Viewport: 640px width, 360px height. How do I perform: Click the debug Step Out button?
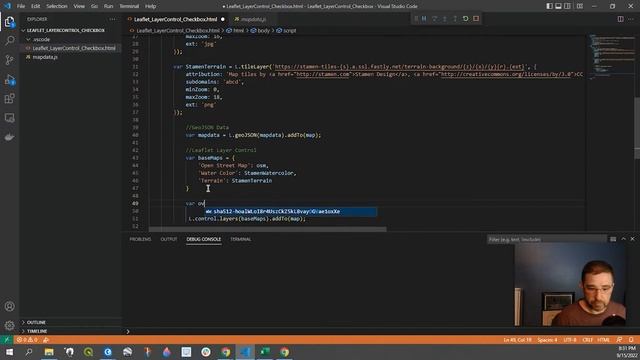[455, 19]
